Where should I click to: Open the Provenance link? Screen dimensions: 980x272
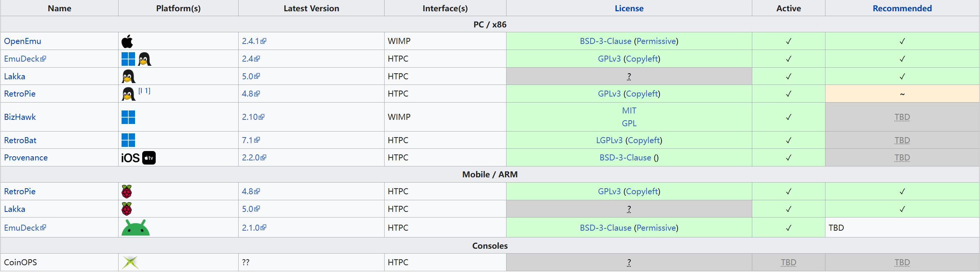pos(26,158)
